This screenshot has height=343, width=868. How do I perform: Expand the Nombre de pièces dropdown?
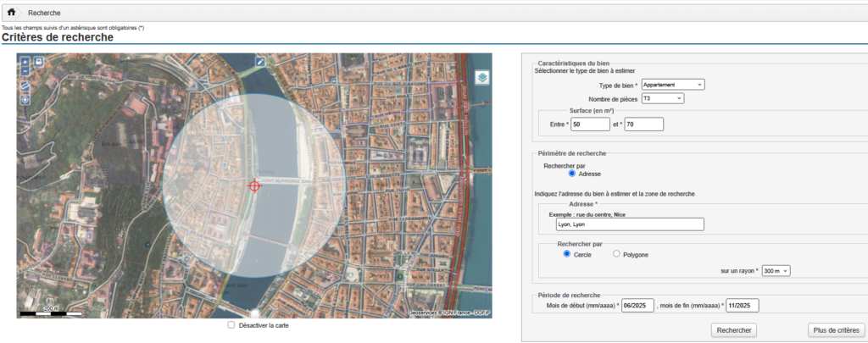pos(662,98)
